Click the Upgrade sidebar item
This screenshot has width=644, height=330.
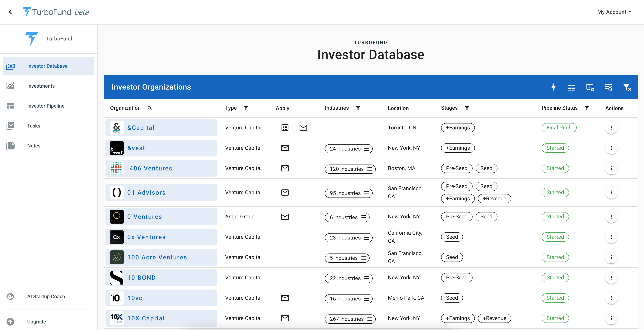pyautogui.click(x=49, y=322)
